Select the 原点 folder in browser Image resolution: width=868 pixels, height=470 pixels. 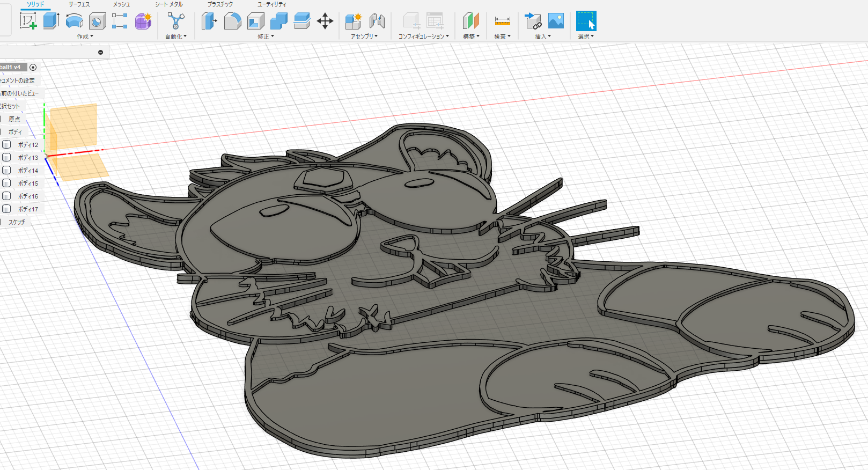[x=14, y=119]
